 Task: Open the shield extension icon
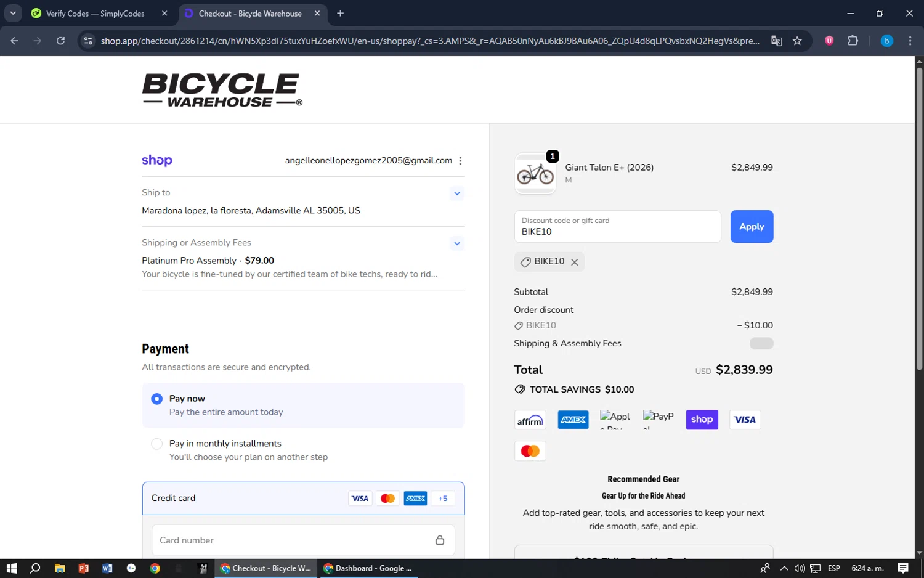[829, 41]
